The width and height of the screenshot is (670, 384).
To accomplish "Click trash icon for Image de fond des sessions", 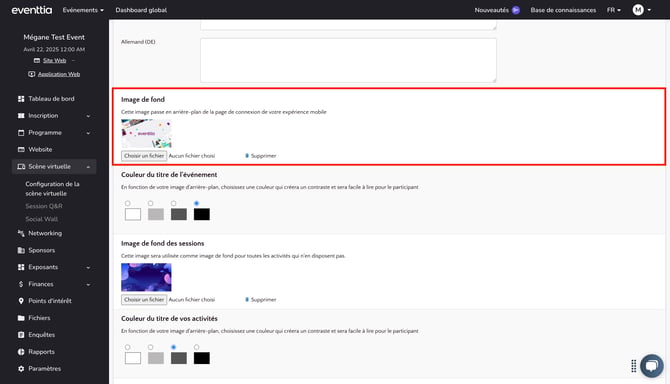I will [x=247, y=300].
